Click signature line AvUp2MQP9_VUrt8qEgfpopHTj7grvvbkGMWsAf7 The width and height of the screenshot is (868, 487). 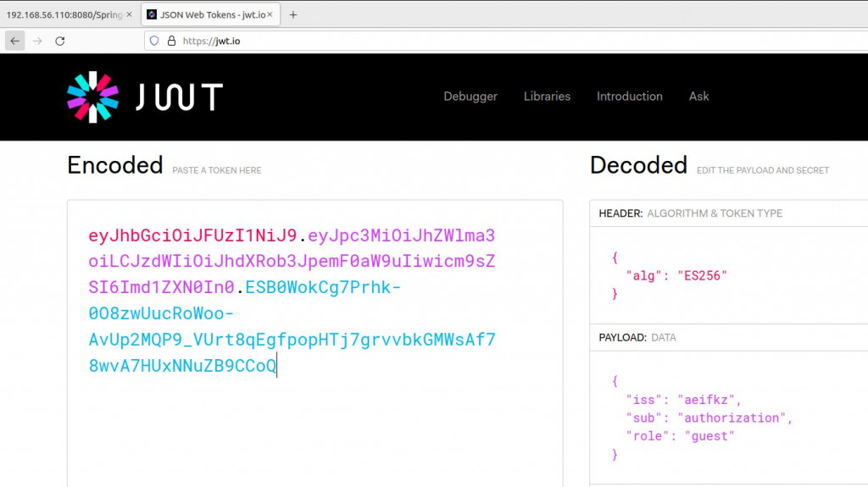pyautogui.click(x=292, y=340)
